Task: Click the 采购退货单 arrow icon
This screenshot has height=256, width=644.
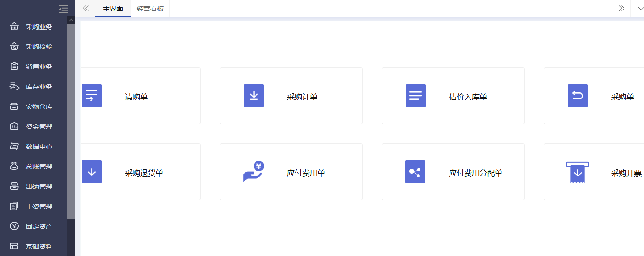Action: pyautogui.click(x=91, y=172)
